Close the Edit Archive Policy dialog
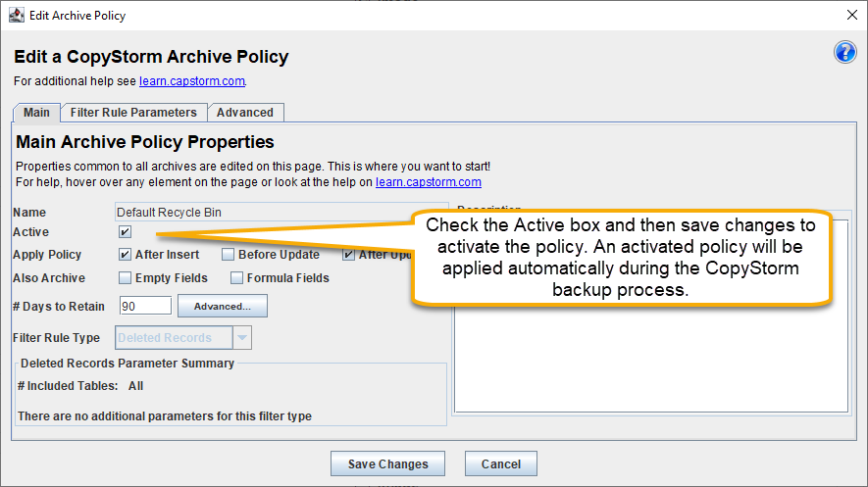868x487 pixels. [852, 15]
